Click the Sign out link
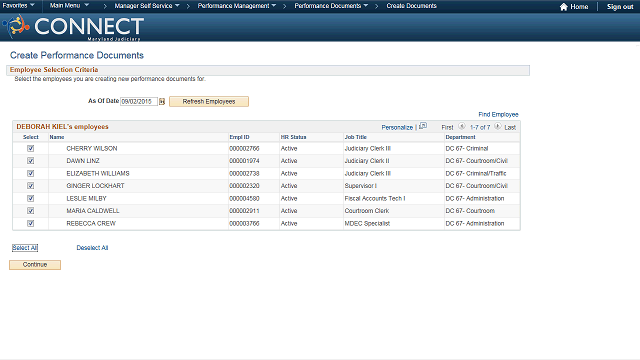This screenshot has height=360, width=640. pyautogui.click(x=620, y=7)
